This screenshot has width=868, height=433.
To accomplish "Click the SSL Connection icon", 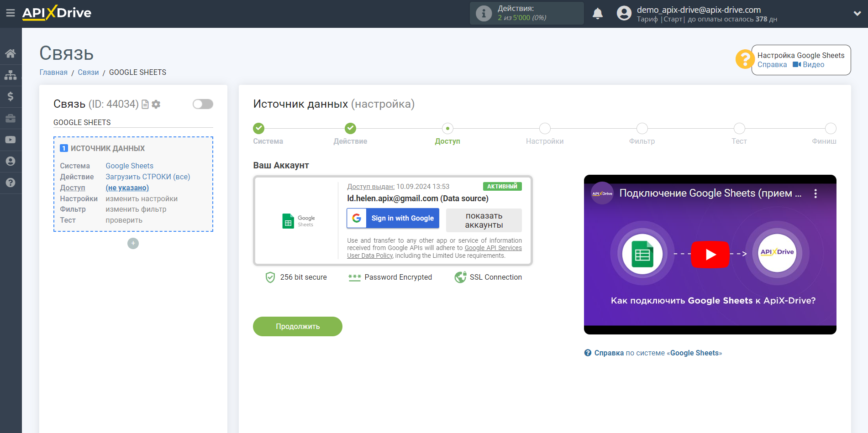I will tap(460, 277).
